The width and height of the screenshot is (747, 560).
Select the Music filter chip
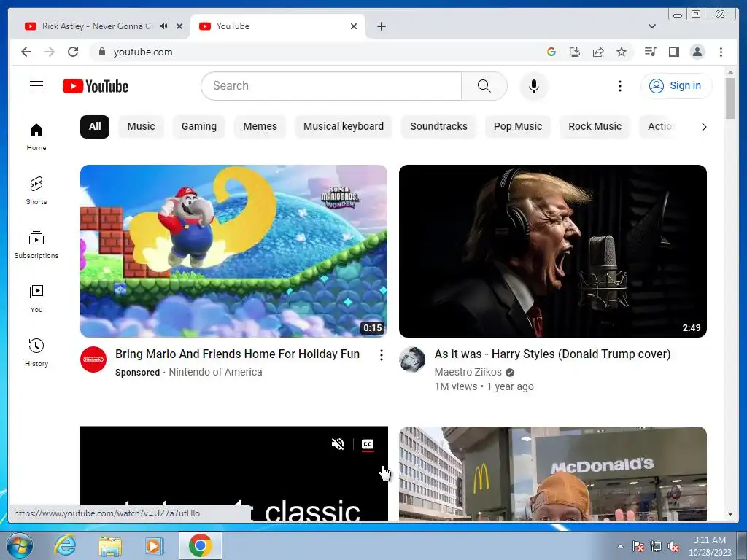[x=141, y=127]
